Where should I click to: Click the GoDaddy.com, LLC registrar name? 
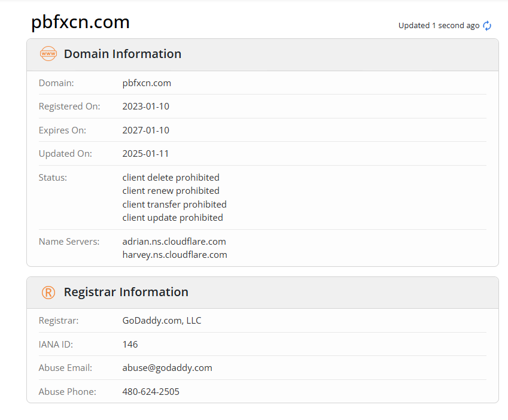[162, 321]
